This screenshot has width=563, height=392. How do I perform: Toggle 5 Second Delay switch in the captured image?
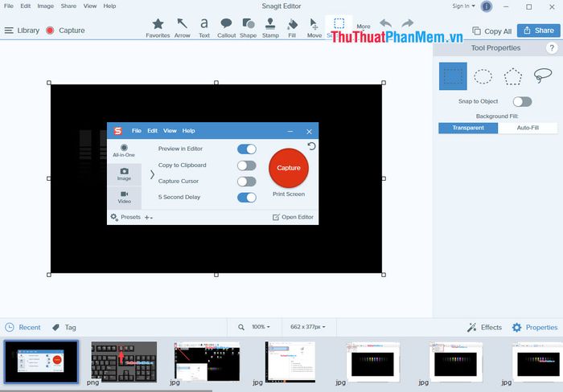pyautogui.click(x=247, y=198)
